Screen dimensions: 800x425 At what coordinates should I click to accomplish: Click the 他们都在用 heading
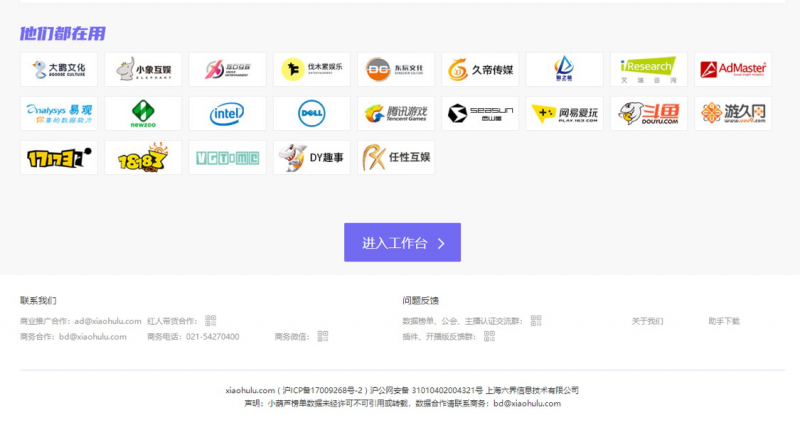point(62,34)
